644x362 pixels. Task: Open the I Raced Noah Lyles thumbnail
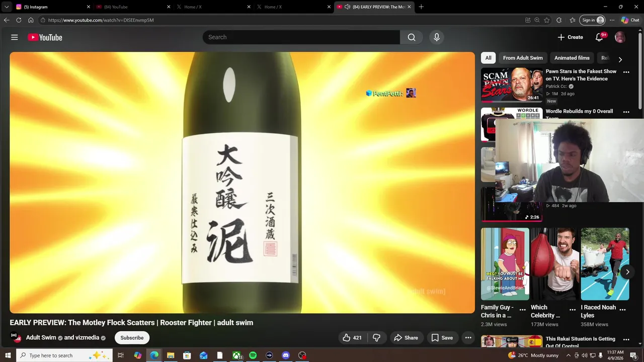pyautogui.click(x=605, y=264)
